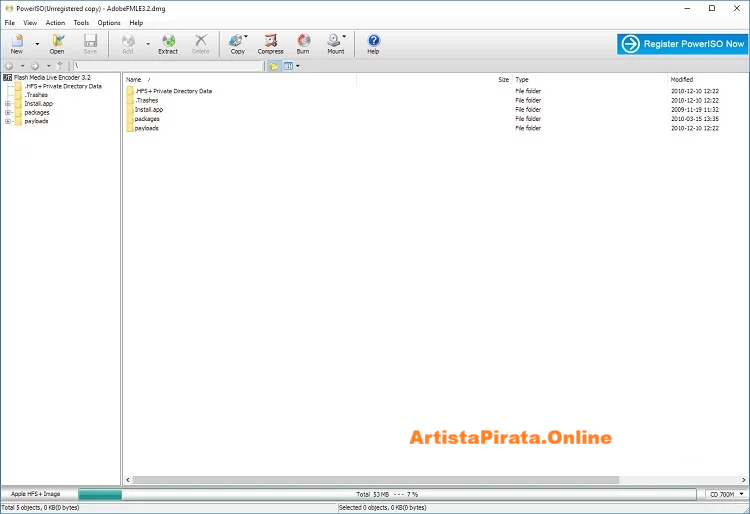750x514 pixels.
Task: Open the File menu
Action: pyautogui.click(x=10, y=22)
